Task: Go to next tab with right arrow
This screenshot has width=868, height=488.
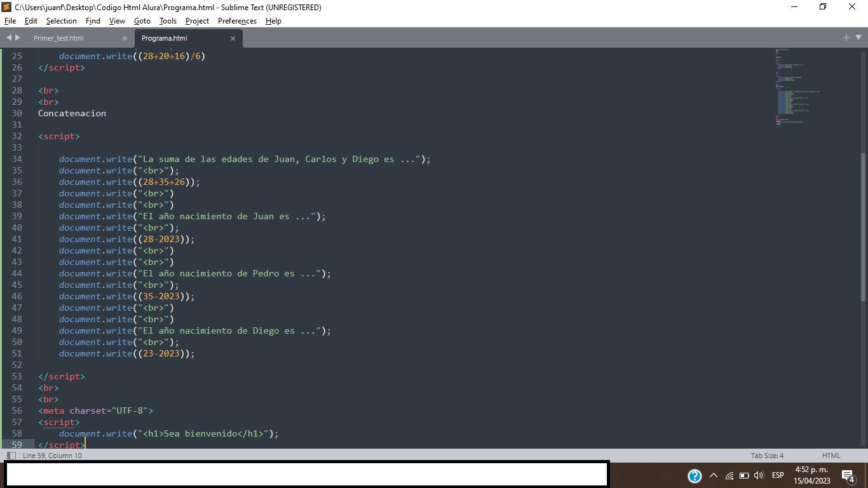Action: tap(18, 38)
